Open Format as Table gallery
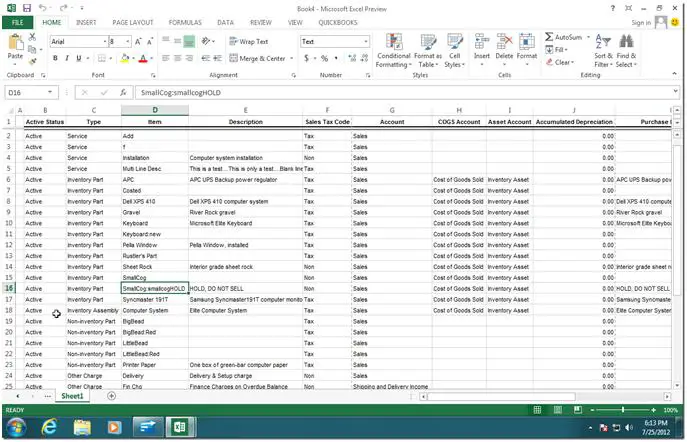The width and height of the screenshot is (687, 442). click(x=428, y=51)
